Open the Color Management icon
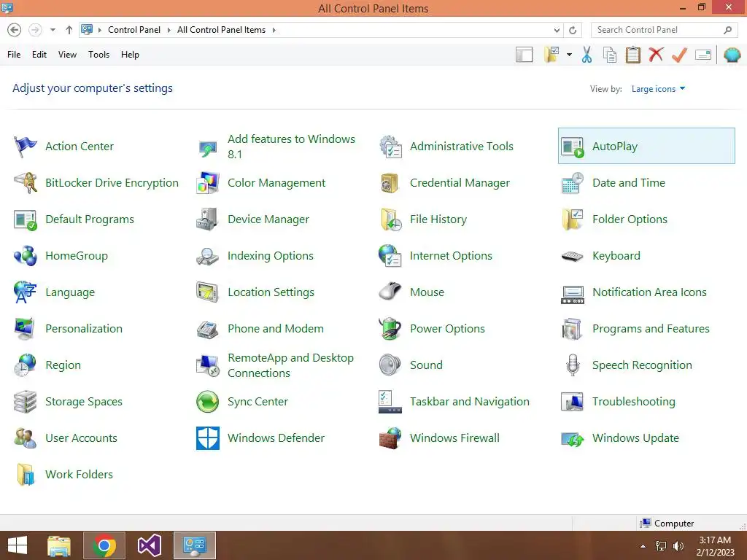 208,183
